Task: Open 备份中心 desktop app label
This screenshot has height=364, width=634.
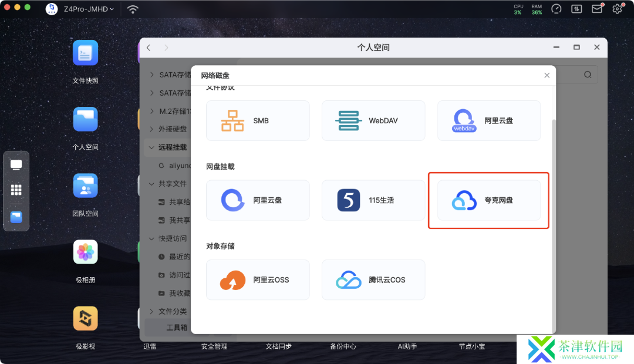Action: point(343,346)
